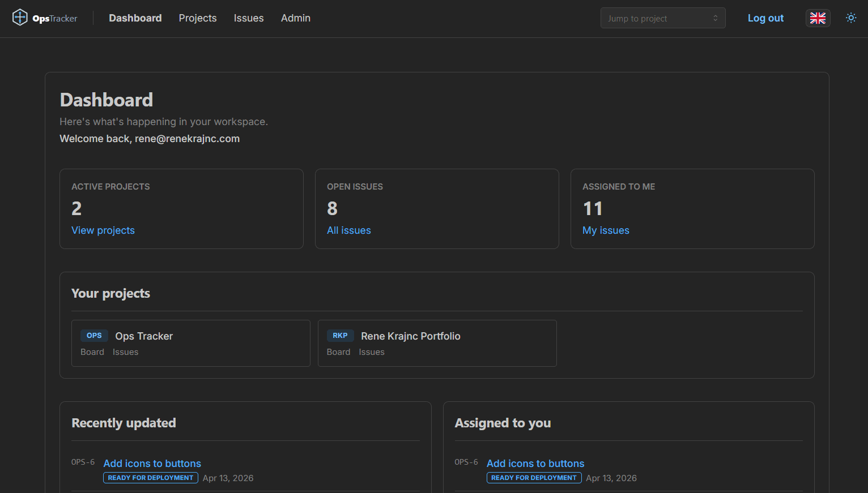Open the Admin section

[295, 18]
